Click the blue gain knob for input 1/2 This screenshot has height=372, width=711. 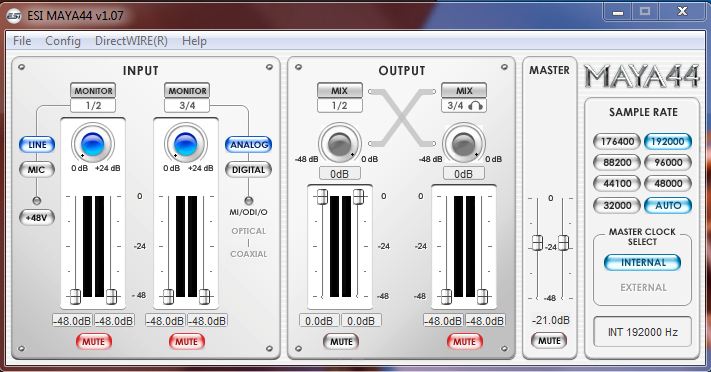pyautogui.click(x=93, y=144)
